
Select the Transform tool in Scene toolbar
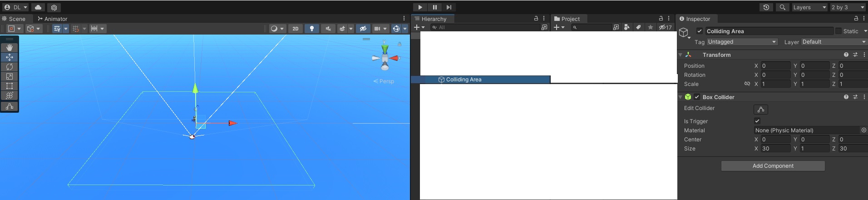point(10,95)
